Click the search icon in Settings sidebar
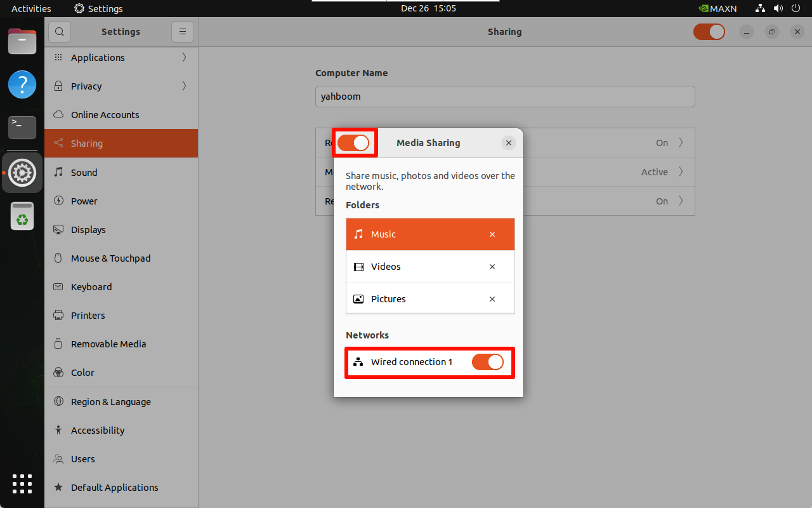Image resolution: width=812 pixels, height=508 pixels. coord(59,31)
